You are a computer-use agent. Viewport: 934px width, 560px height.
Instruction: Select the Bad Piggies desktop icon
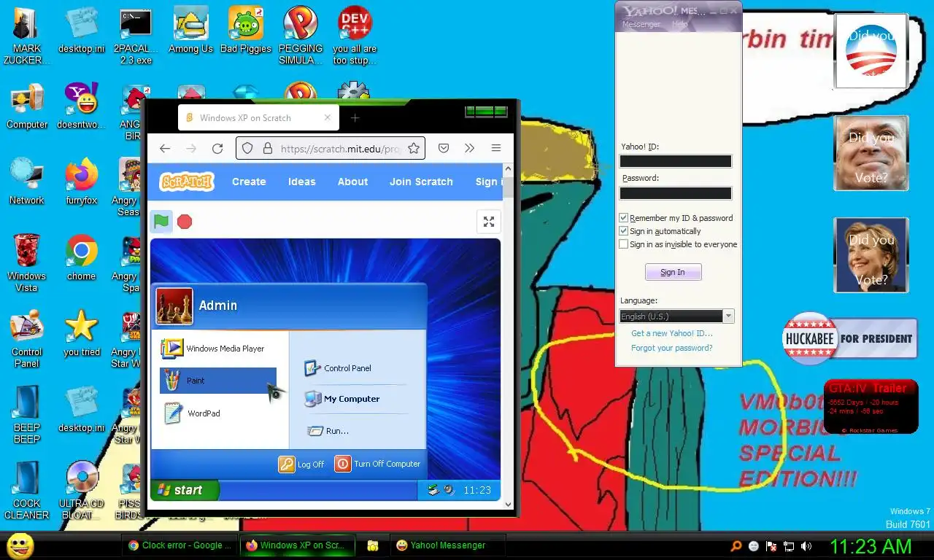245,30
